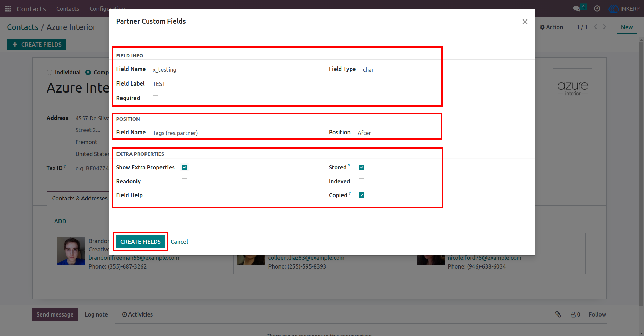Open the activities clock icon in navbar

[x=597, y=9]
